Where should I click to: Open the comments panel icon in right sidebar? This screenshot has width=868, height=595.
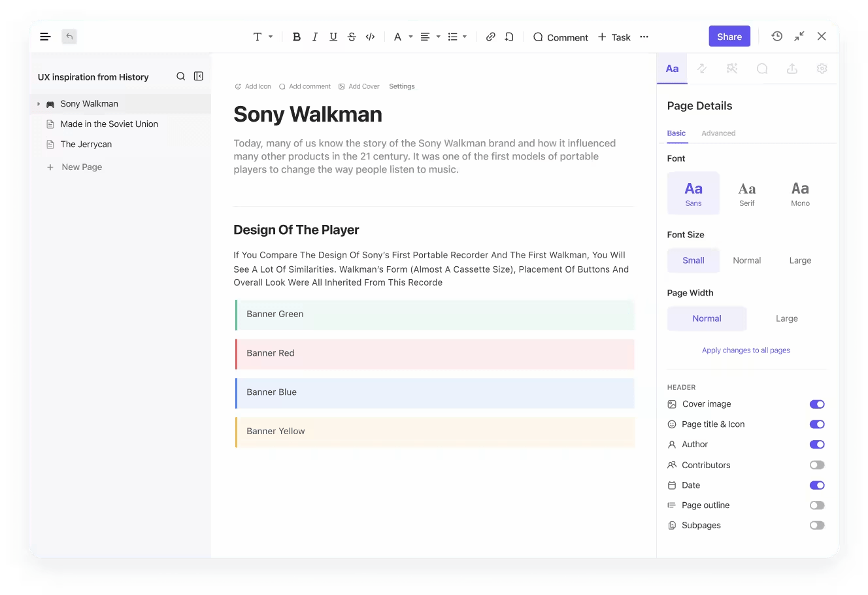tap(762, 69)
